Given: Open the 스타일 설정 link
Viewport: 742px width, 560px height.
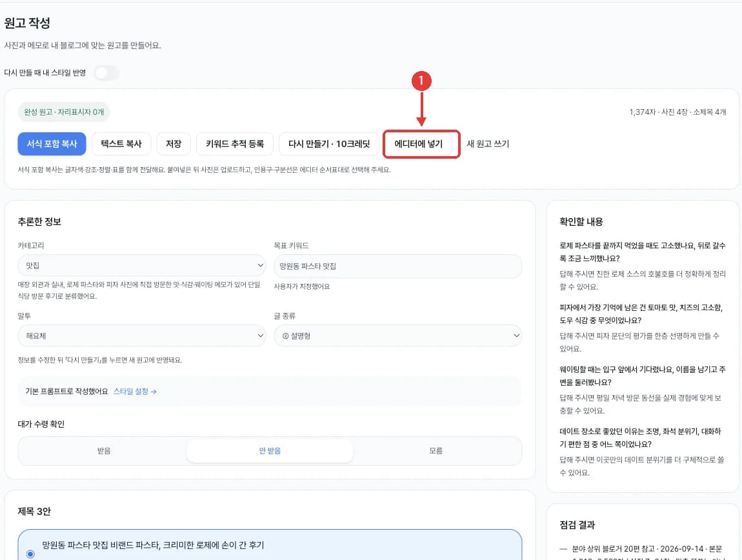Looking at the screenshot, I should [135, 392].
